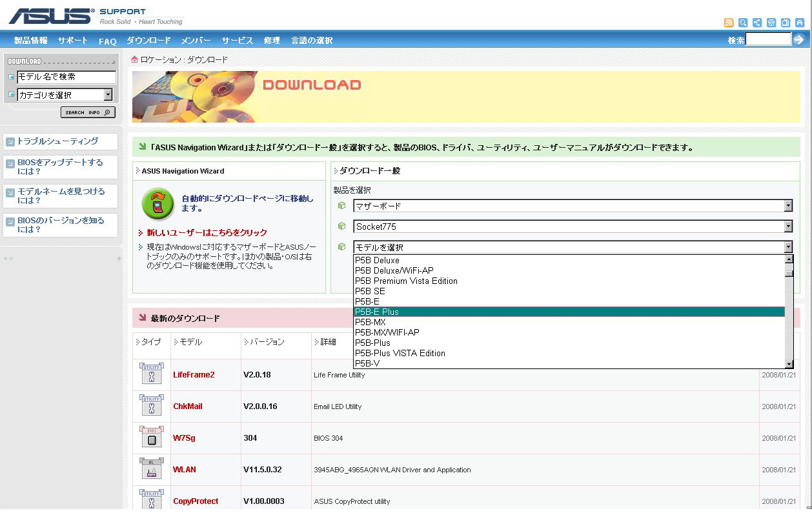Image resolution: width=812 pixels, height=522 pixels.
Task: Pick P5B-MX/WIFI-AP from the model list
Action: (x=569, y=332)
